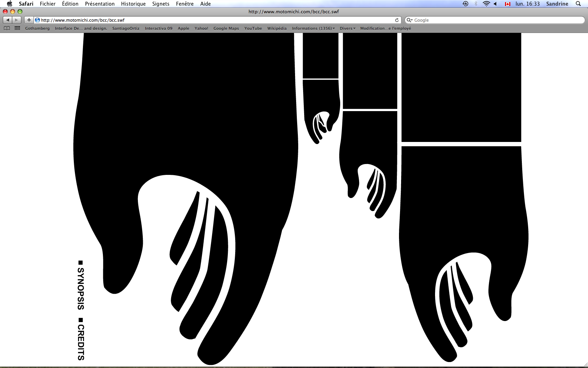
Task: Open Spotlight search magnifier
Action: point(578,4)
